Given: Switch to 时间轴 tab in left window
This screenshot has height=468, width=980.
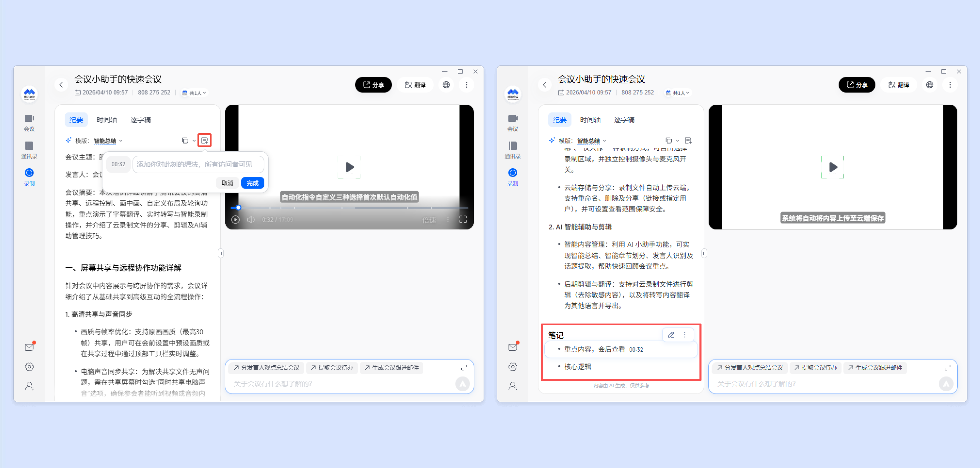Looking at the screenshot, I should coord(107,120).
